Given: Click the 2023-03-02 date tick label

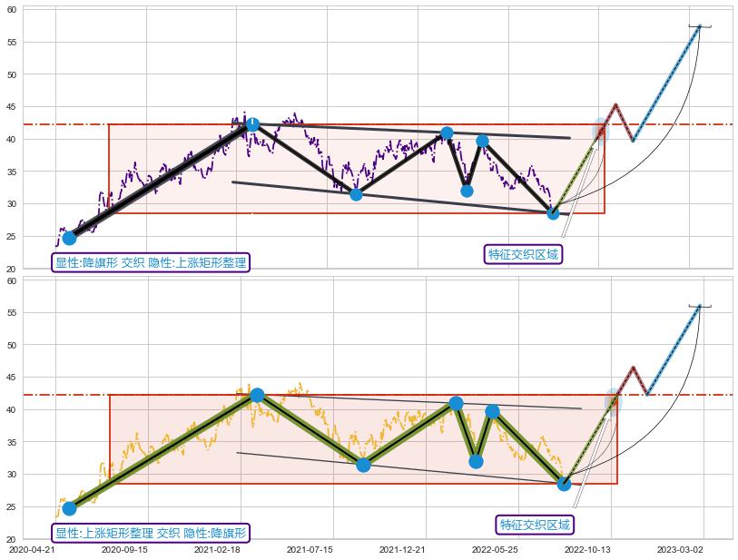Looking at the screenshot, I should pos(681,549).
